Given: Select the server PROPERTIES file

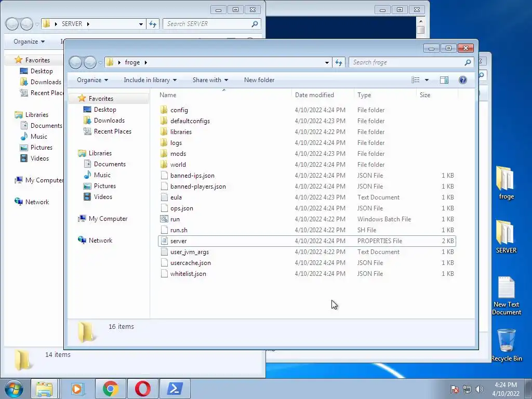Looking at the screenshot, I should point(307,241).
